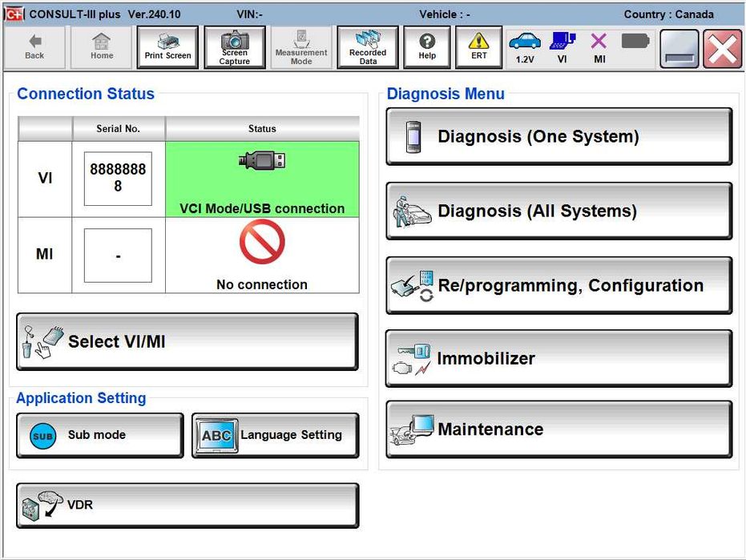Open Recorded Data
The height and width of the screenshot is (560, 746).
click(367, 47)
